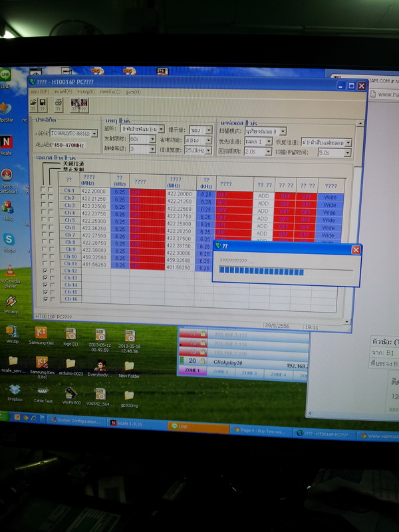Untick the checked first checkbox for Ch 14

[x=45, y=285]
